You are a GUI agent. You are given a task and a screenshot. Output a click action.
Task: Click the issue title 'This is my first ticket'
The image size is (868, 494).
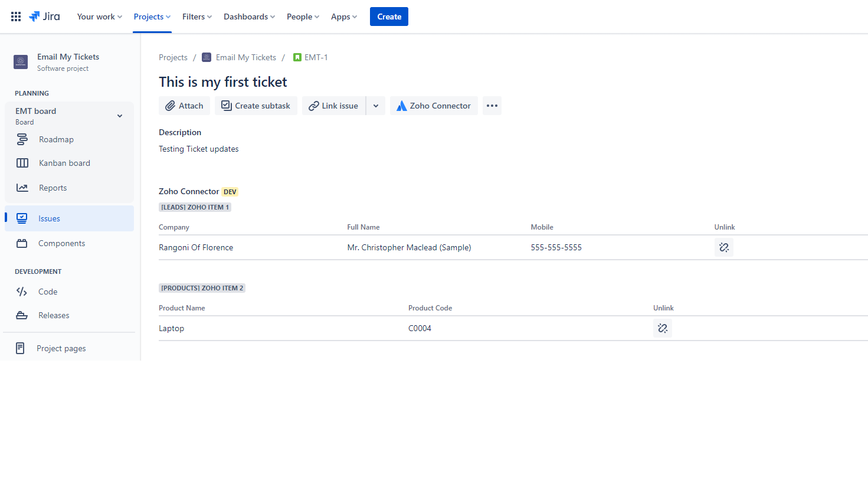tap(223, 82)
